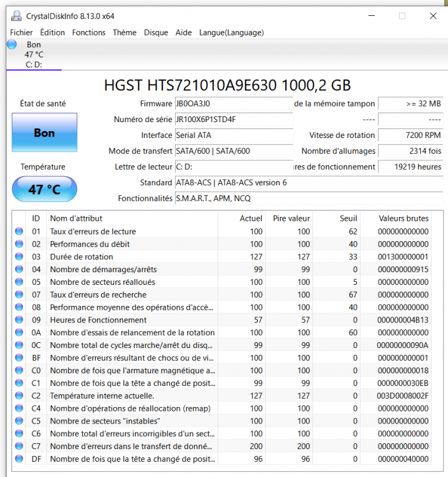
Task: Click status icon for Durée de rotation row
Action: tap(18, 257)
